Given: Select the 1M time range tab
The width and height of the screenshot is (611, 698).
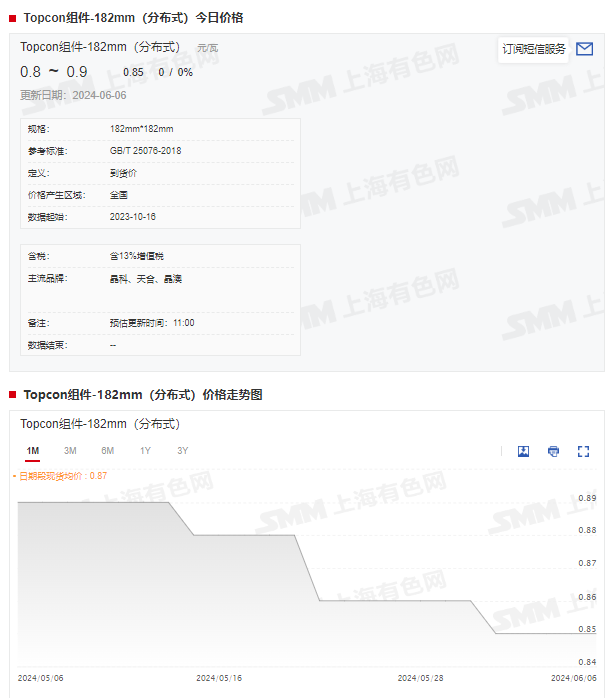Looking at the screenshot, I should point(32,451).
